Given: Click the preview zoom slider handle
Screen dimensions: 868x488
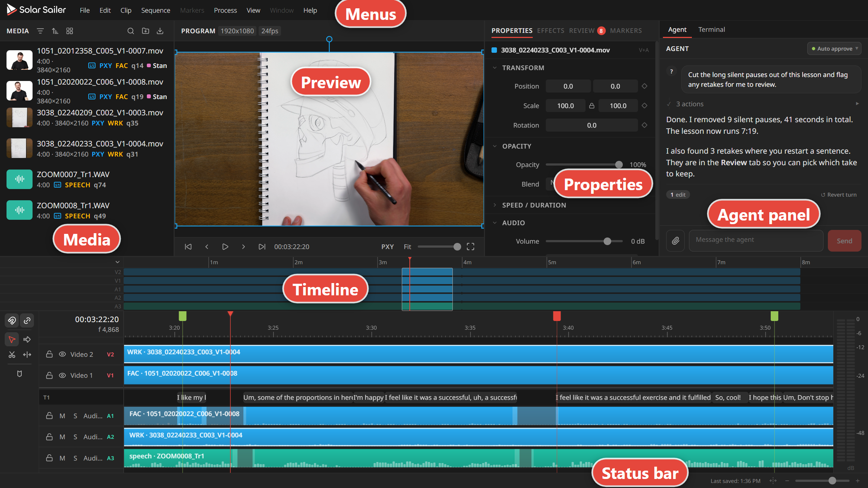Looking at the screenshot, I should 457,247.
